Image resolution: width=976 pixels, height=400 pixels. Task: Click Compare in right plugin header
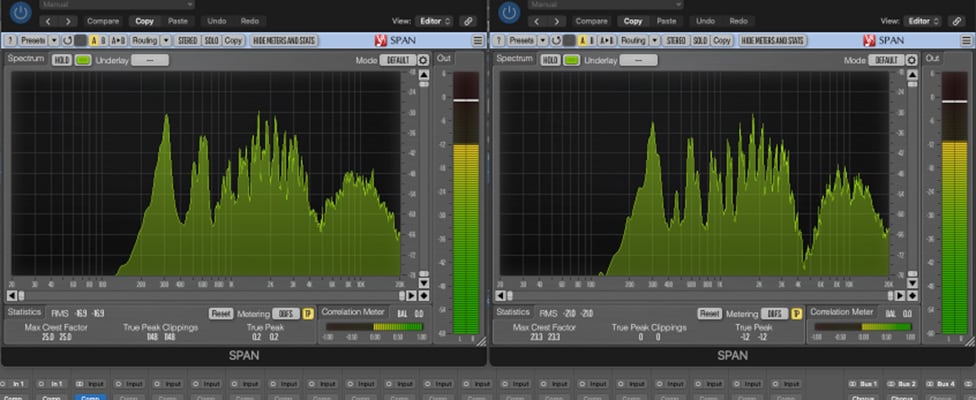click(591, 21)
